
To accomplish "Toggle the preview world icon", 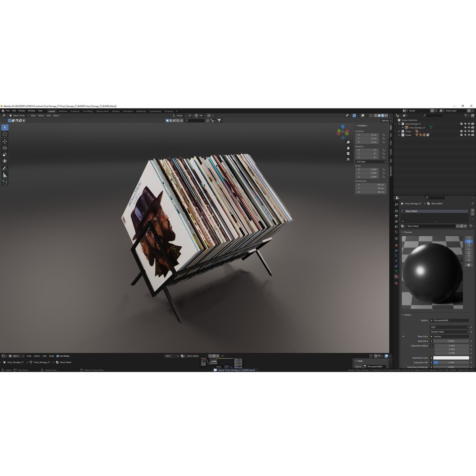I will tap(469, 265).
